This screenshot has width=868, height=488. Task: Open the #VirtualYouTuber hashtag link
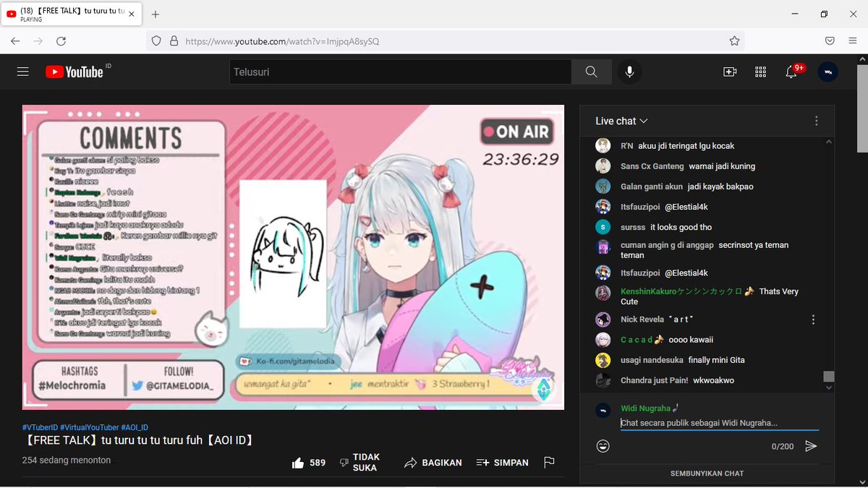89,427
